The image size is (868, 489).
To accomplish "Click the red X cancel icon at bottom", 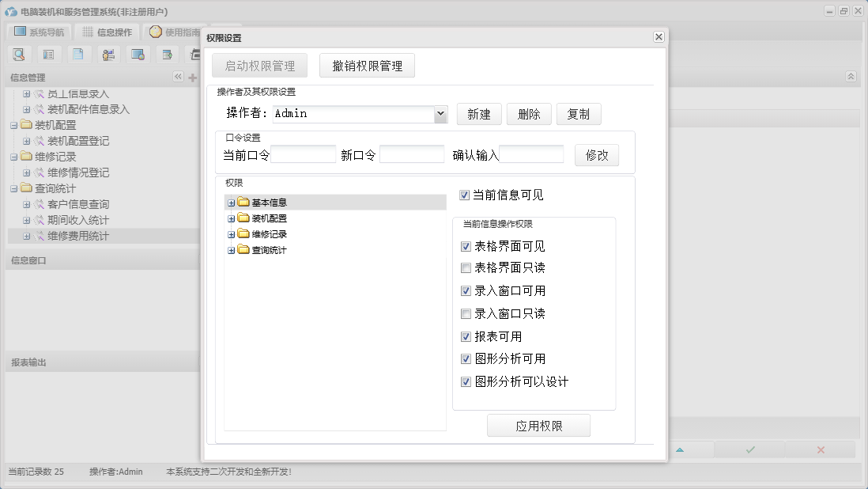I will pyautogui.click(x=821, y=449).
